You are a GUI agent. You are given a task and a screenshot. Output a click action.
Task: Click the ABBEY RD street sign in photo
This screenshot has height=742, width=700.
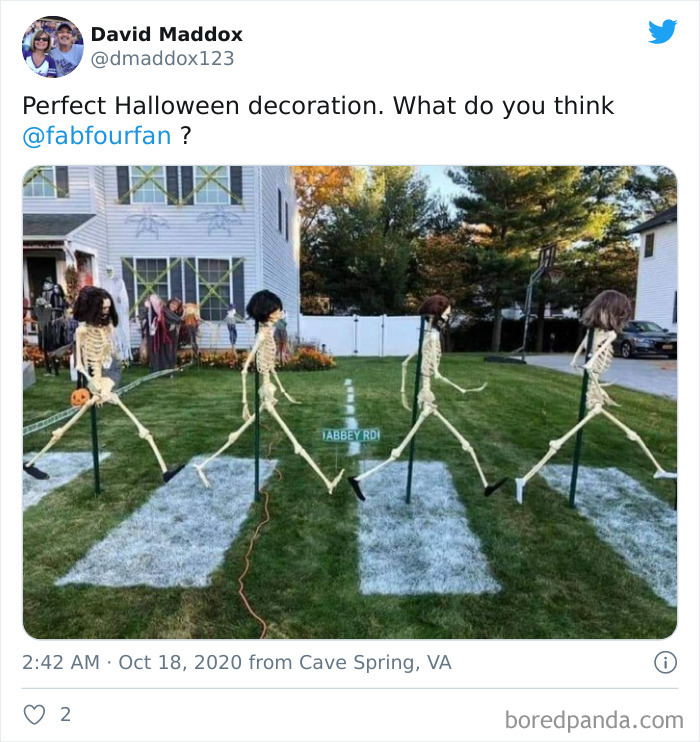tap(351, 435)
